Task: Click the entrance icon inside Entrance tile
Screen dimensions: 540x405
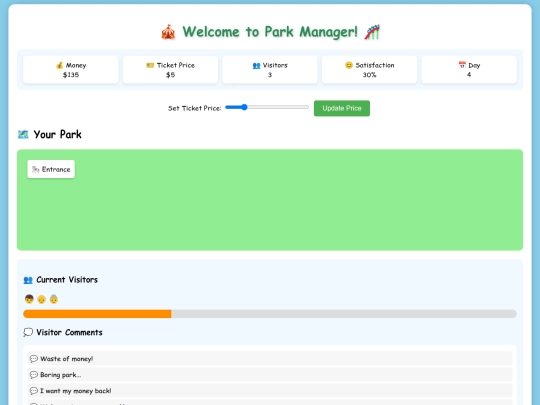Action: [35, 169]
